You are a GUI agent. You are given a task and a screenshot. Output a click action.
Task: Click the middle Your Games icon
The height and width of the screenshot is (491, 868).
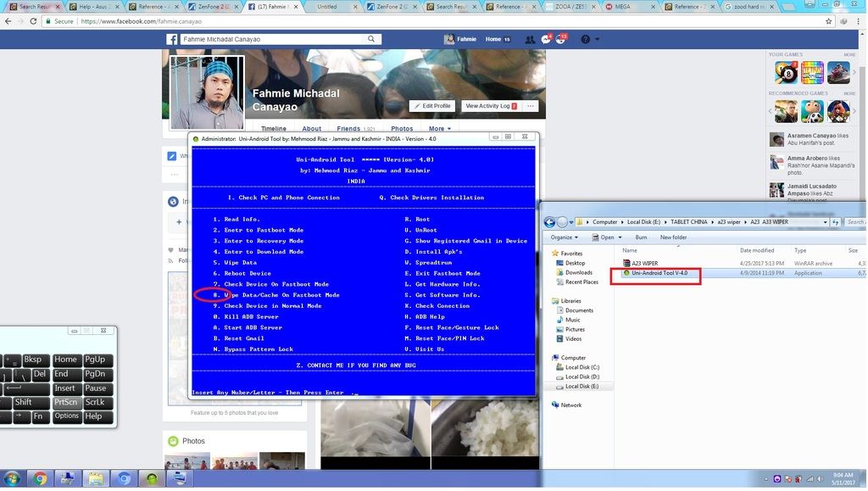(x=812, y=73)
